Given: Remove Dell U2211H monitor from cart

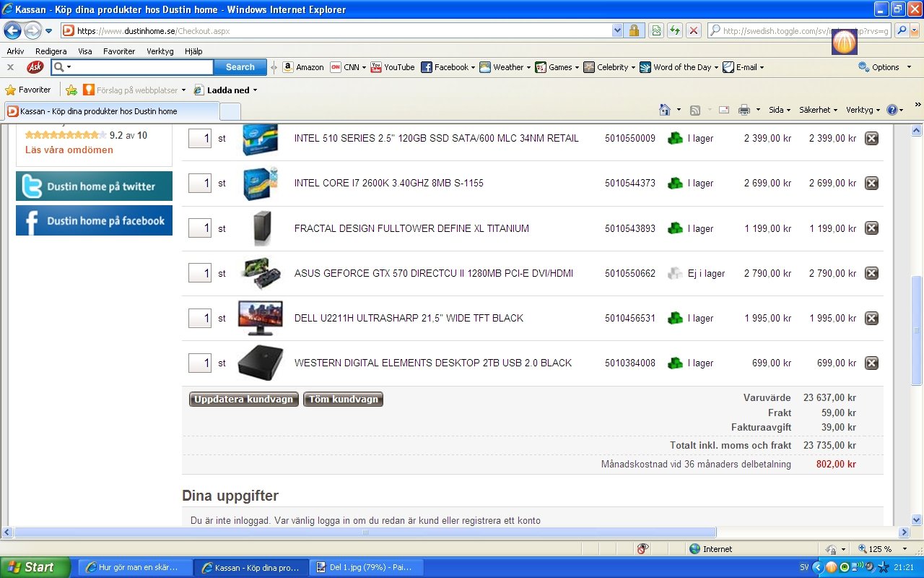Looking at the screenshot, I should (871, 319).
